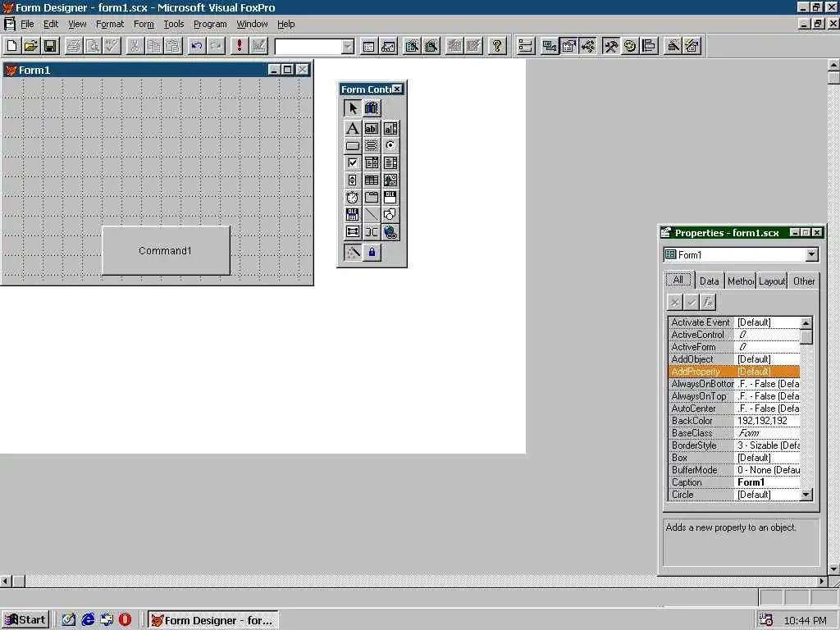Select the Option Group radio control tool

tap(390, 146)
